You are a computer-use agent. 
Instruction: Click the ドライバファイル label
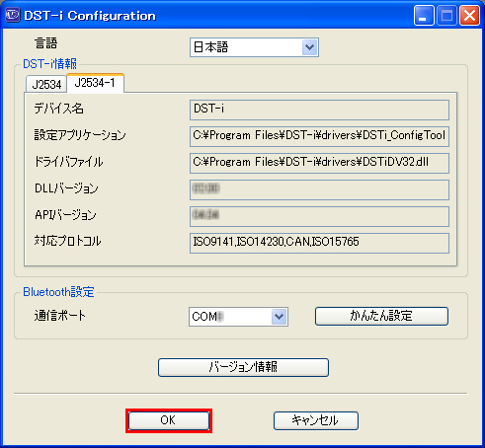pyautogui.click(x=69, y=162)
